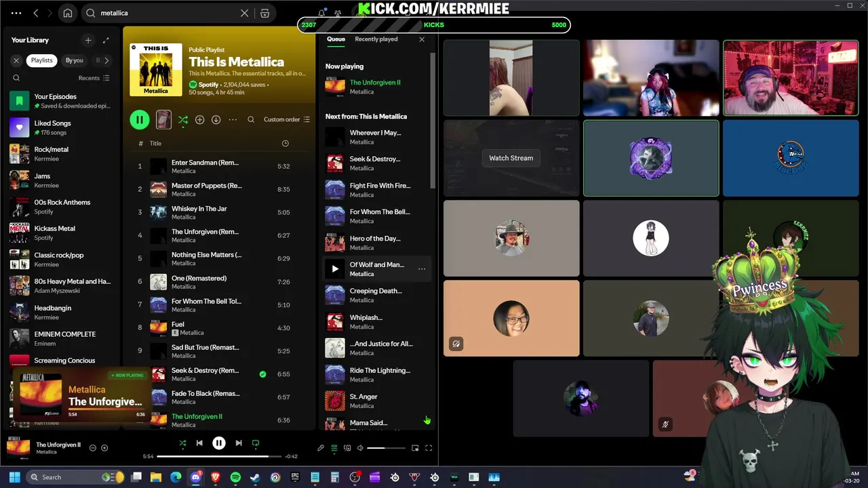Play Of Wolf and Man in queue
Viewport: 868px width, 488px height.
(334, 269)
